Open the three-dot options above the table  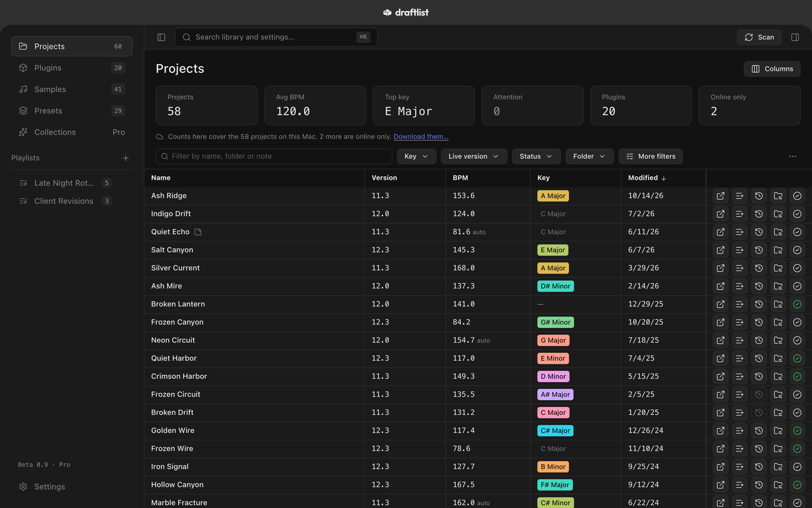pyautogui.click(x=793, y=156)
